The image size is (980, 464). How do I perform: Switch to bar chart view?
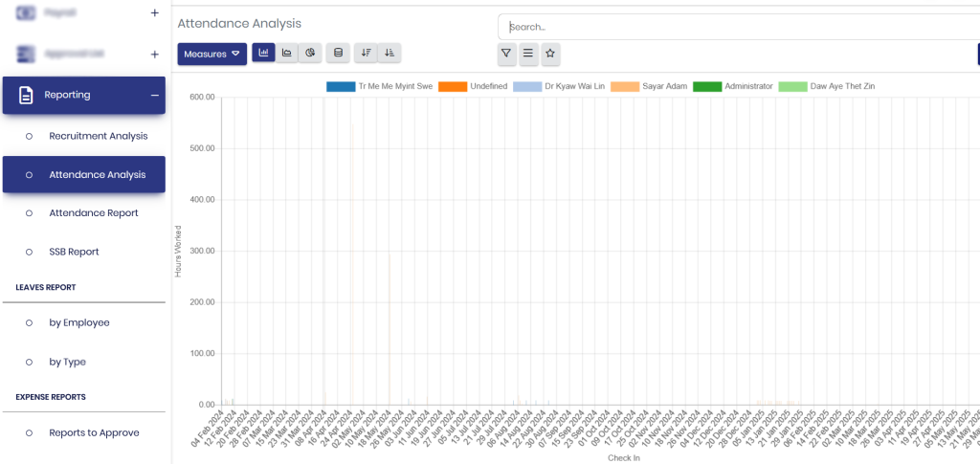[263, 53]
